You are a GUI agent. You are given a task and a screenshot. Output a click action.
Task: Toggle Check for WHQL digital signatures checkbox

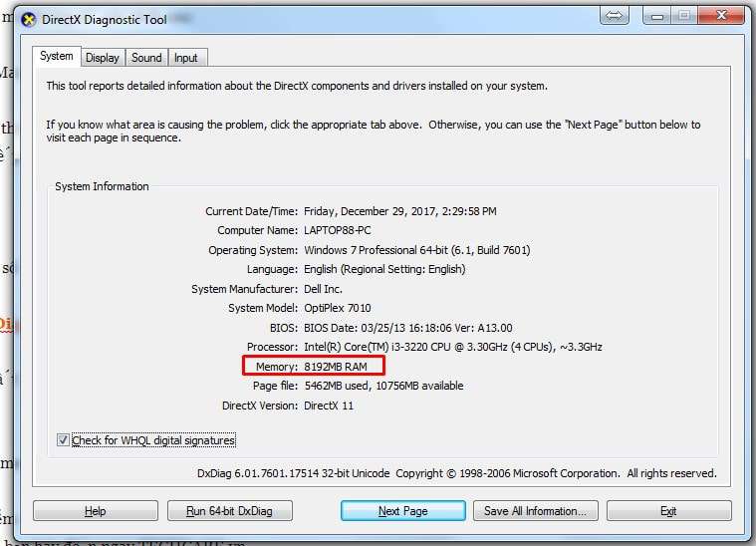[x=64, y=440]
